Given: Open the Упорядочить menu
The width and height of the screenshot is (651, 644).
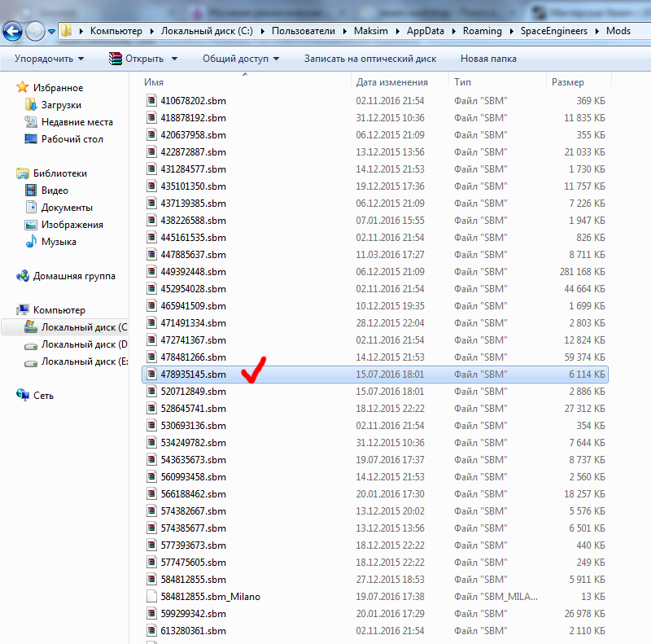Looking at the screenshot, I should coord(49,59).
